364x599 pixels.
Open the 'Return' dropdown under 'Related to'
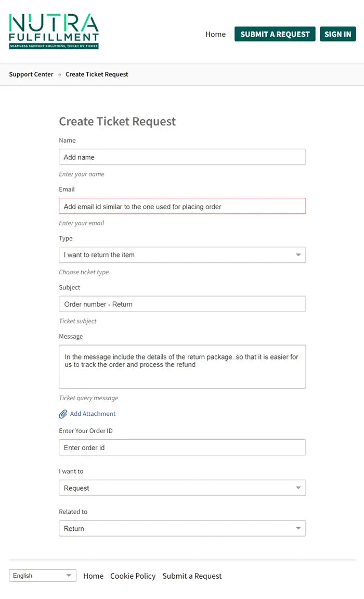click(x=182, y=528)
